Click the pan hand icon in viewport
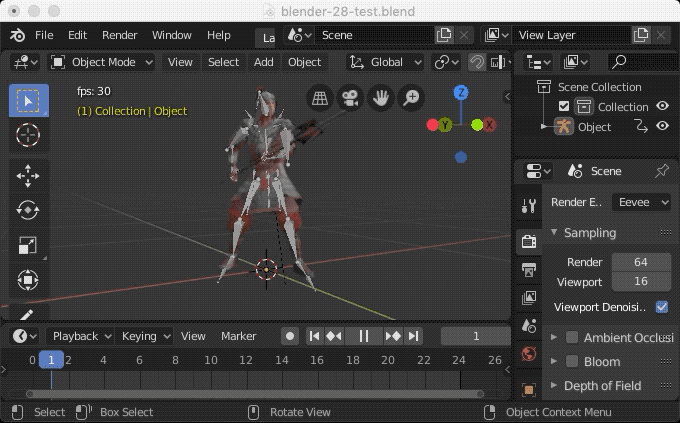 (380, 98)
